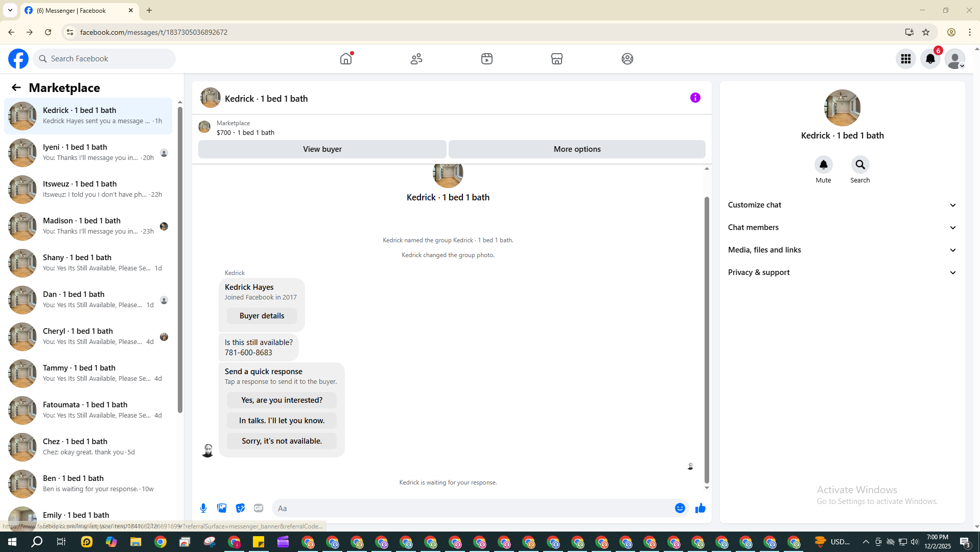The height and width of the screenshot is (552, 980).
Task: Send a voice clip with microphone icon
Action: click(203, 508)
